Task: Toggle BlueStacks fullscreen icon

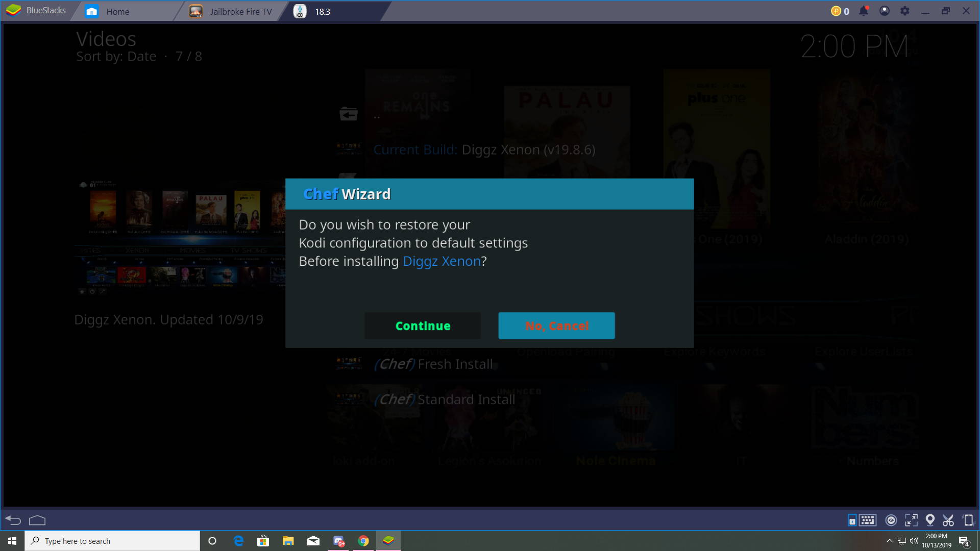Action: (x=911, y=520)
